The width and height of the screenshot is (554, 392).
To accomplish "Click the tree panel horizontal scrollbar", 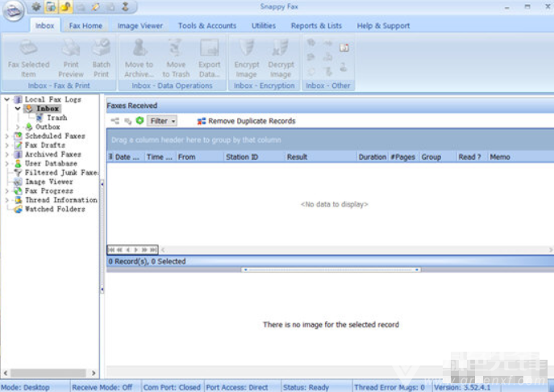I will 49,373.
